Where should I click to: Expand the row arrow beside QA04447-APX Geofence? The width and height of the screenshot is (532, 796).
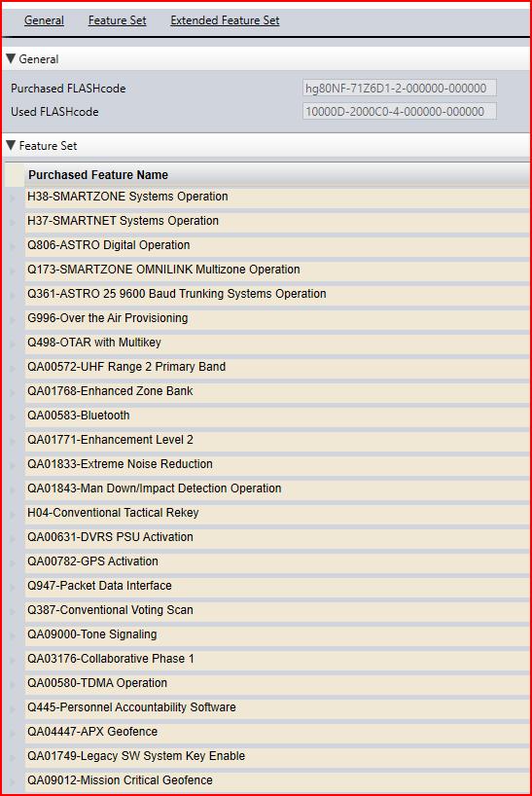pos(13,733)
